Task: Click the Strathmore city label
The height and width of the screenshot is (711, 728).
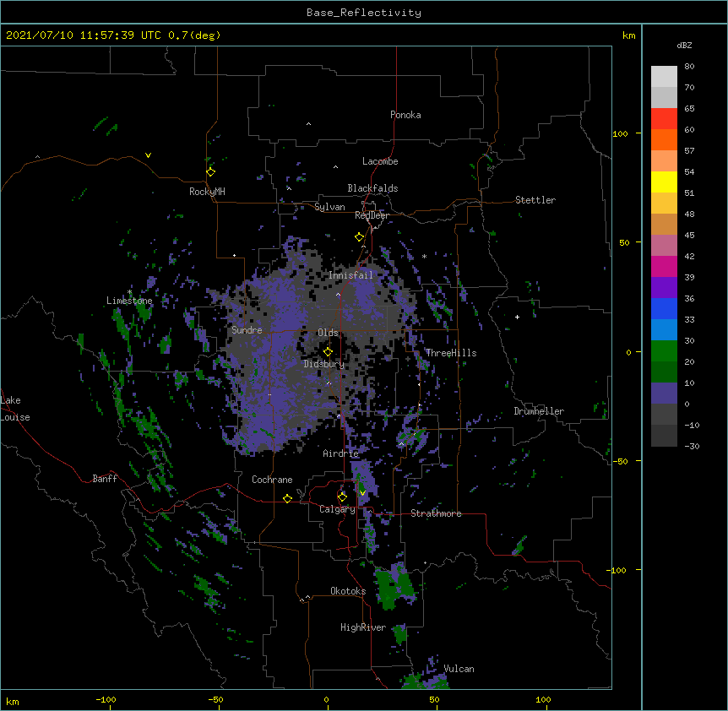Action: coord(436,513)
